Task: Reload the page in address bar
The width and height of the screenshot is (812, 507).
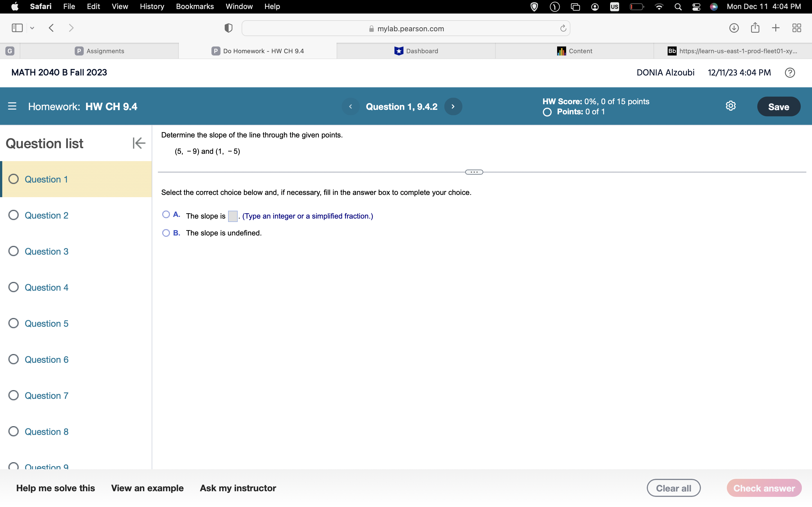Action: (563, 28)
